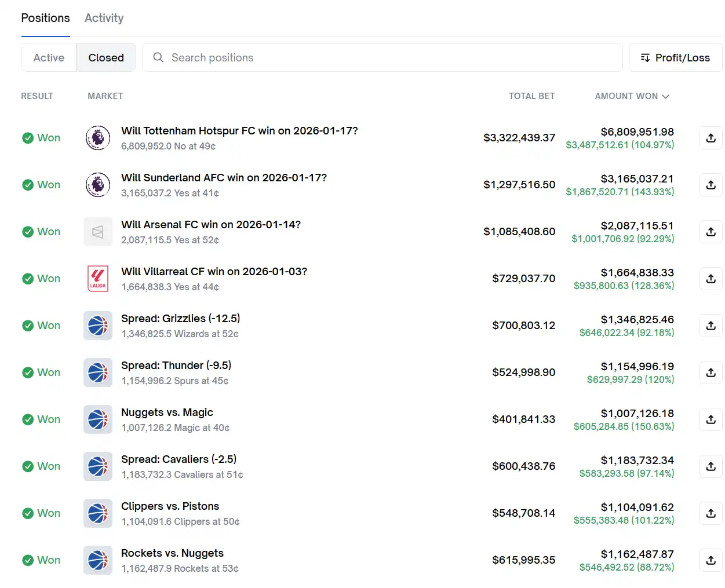
Task: Open 'Will Villarreal CF win on 2026-01-03?' market
Action: pos(214,272)
